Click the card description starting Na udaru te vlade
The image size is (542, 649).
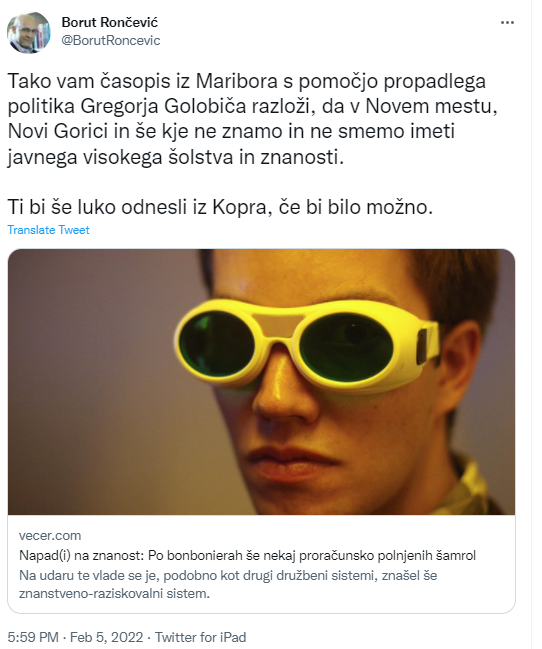pyautogui.click(x=228, y=584)
